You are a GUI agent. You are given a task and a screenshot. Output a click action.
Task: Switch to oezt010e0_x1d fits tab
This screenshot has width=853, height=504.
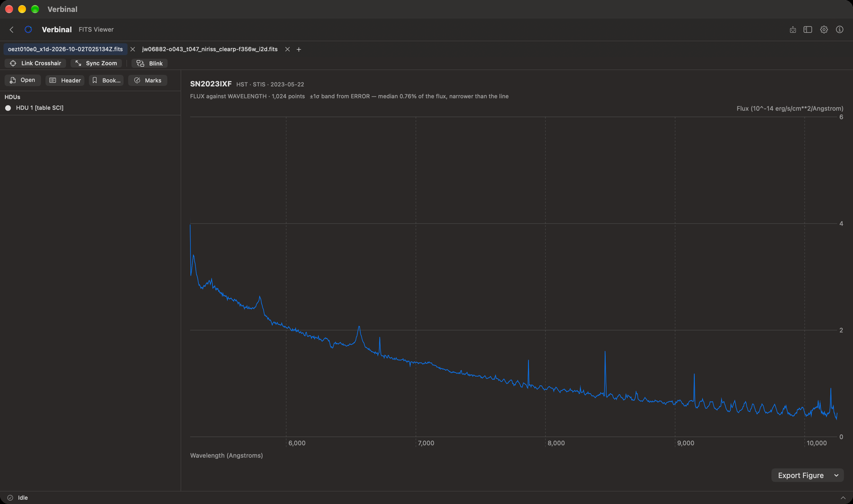[x=65, y=49]
